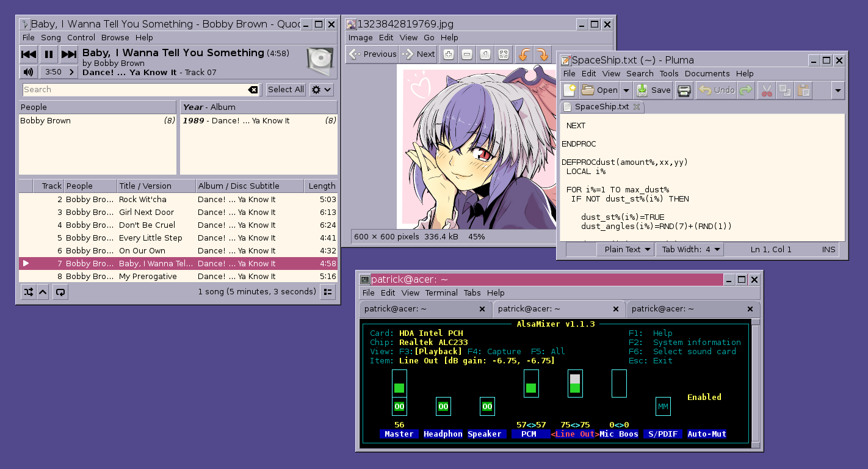Select the Every Little Step song row
The width and height of the screenshot is (868, 469).
[178, 238]
